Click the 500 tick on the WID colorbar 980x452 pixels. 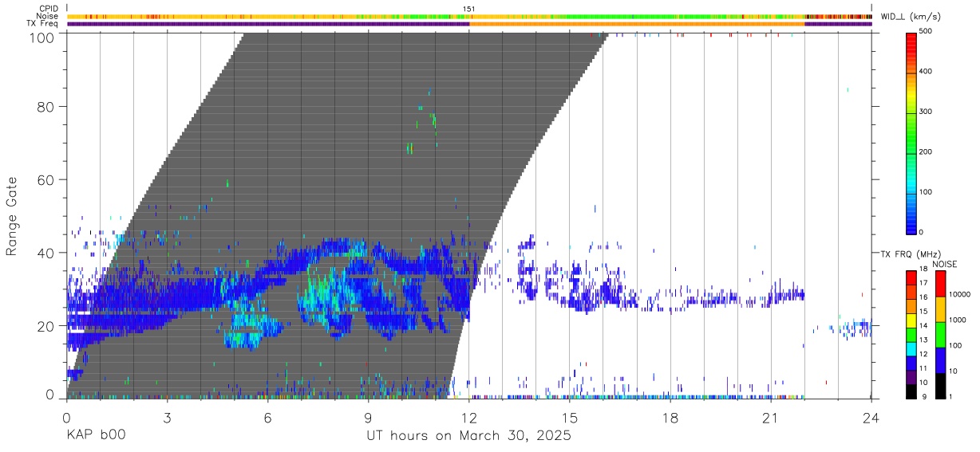click(x=925, y=32)
